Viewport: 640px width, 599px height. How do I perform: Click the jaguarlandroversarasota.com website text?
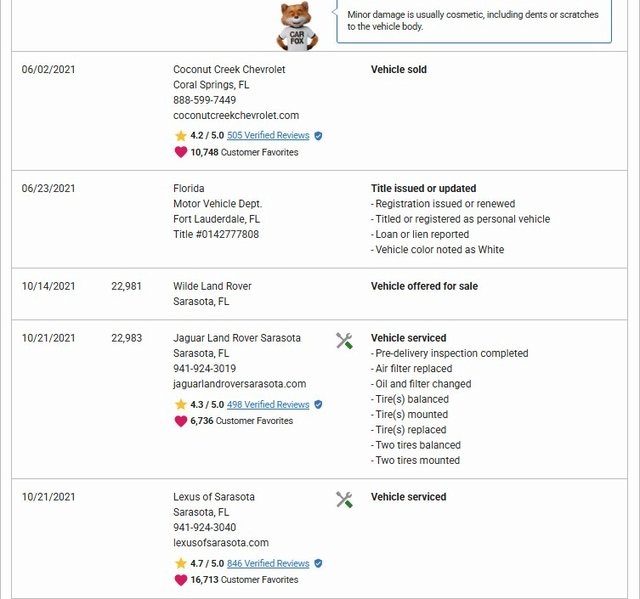click(x=240, y=384)
